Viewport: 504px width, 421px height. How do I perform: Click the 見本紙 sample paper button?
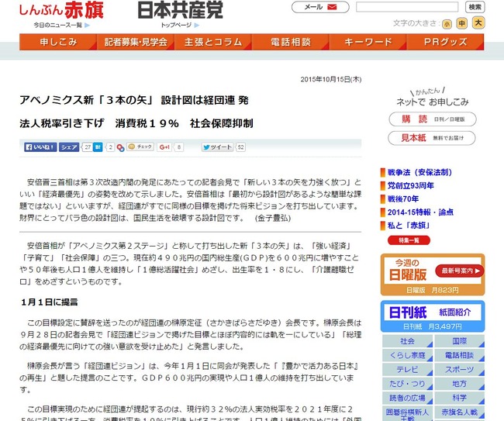click(x=432, y=138)
